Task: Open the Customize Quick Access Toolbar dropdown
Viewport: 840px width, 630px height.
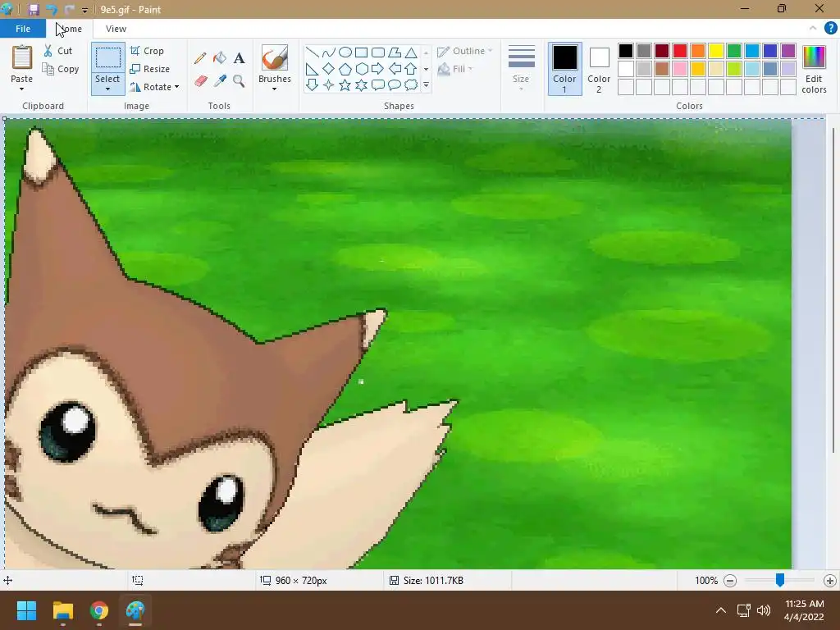Action: (84, 10)
